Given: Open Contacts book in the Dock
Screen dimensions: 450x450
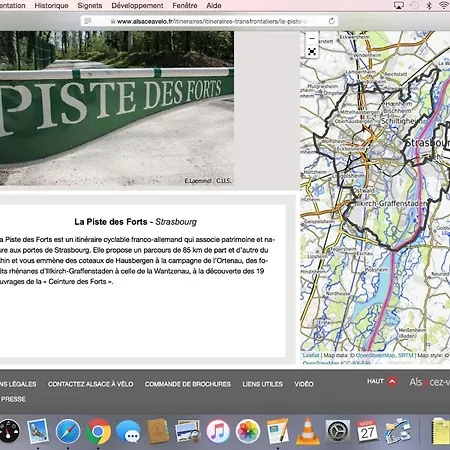Looking at the screenshot, I should point(158,431).
